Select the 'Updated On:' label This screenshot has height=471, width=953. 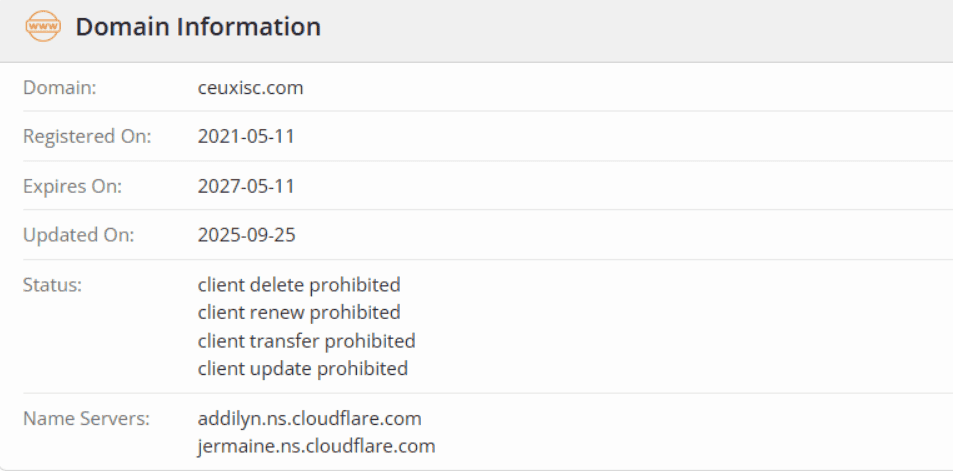(78, 236)
